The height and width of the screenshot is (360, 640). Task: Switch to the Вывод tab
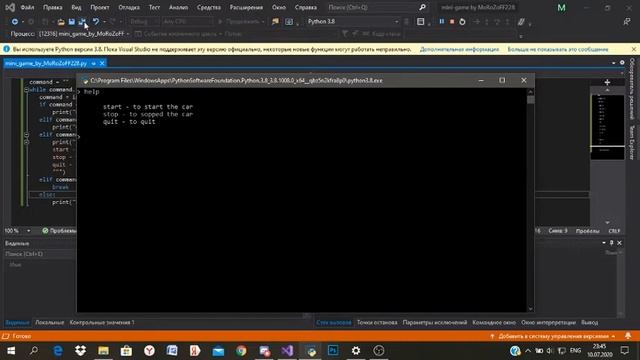tap(589, 322)
